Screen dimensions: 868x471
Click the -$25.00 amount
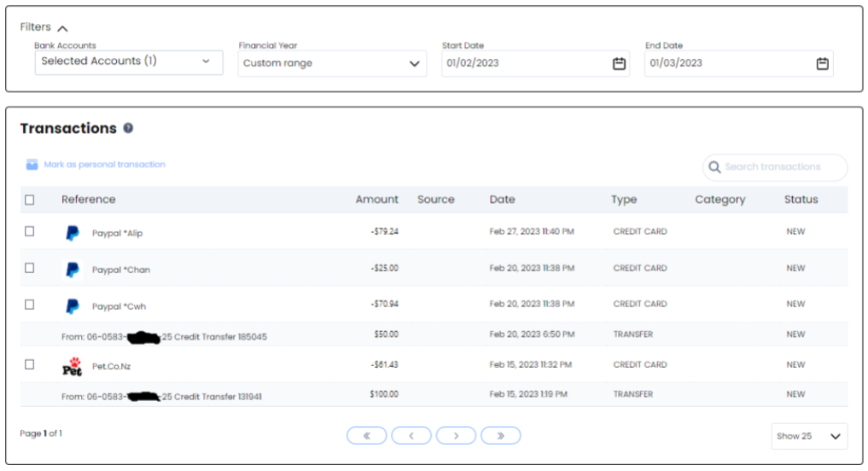pos(385,268)
